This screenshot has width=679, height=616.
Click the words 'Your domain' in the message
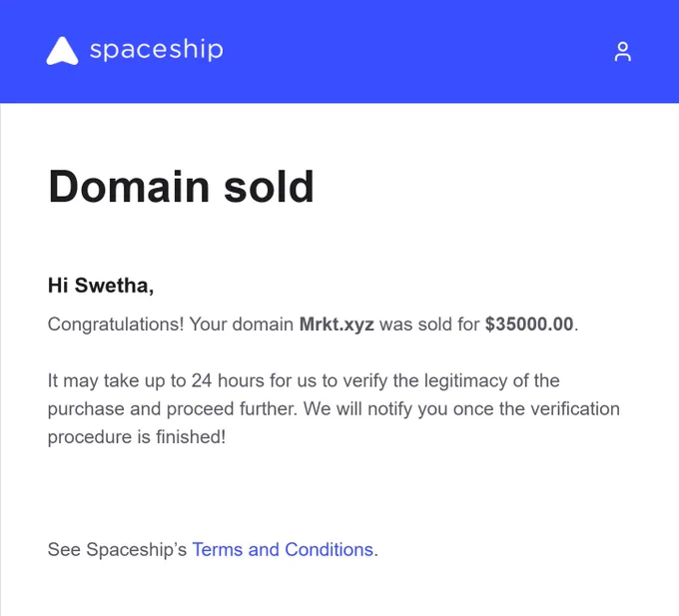pyautogui.click(x=242, y=324)
